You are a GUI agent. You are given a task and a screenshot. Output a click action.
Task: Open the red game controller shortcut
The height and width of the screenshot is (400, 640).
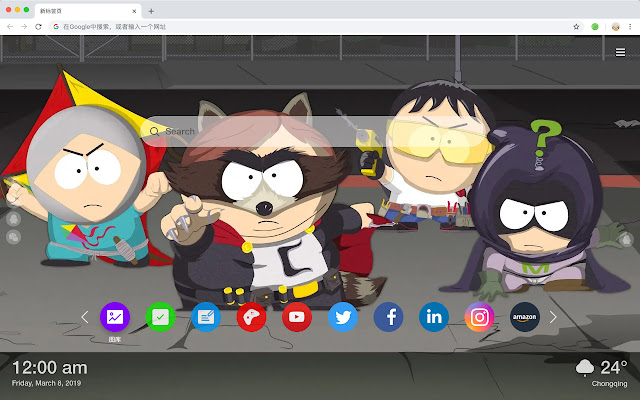pyautogui.click(x=251, y=317)
